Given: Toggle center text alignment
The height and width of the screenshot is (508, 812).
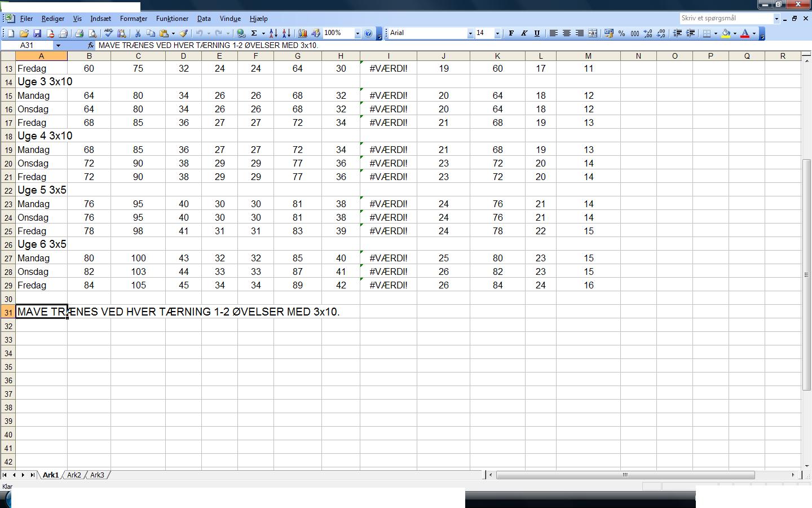Looking at the screenshot, I should tap(567, 33).
